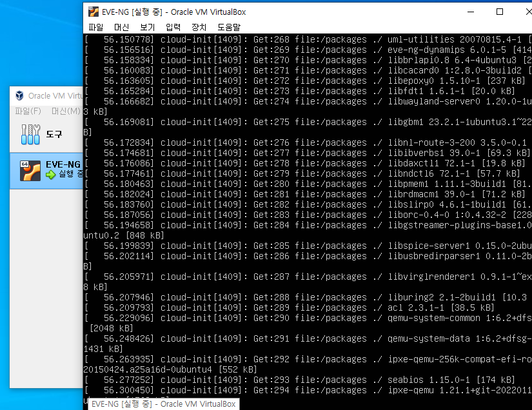Click console line Get:278 libdaxctl1
Image resolution: width=532 pixels, height=410 pixels.
pyautogui.click(x=304, y=163)
